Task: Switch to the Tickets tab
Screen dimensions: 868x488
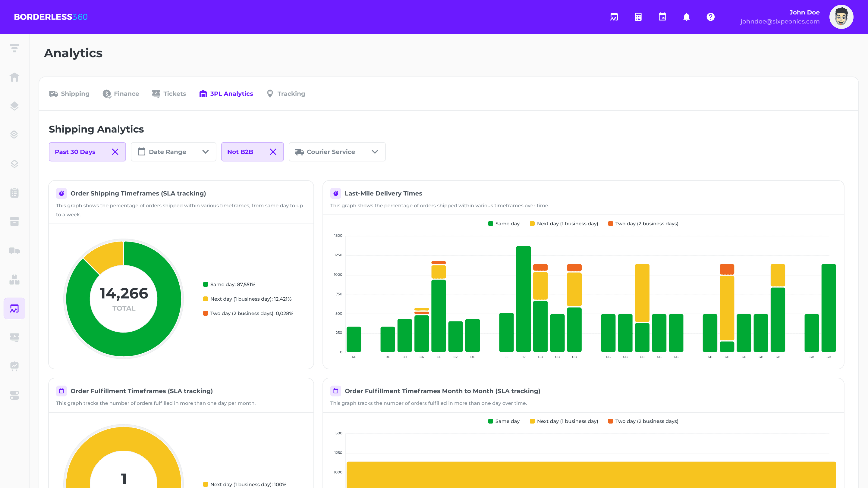Action: pyautogui.click(x=169, y=94)
